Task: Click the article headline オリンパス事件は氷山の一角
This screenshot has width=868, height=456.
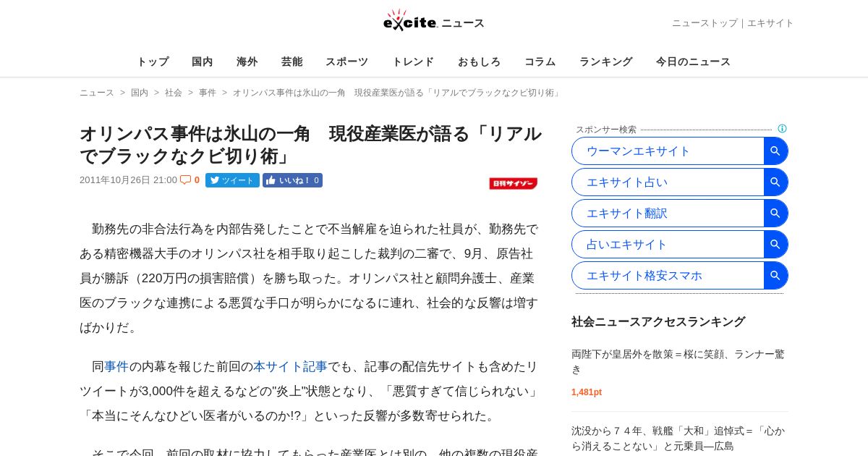Action: pyautogui.click(x=310, y=145)
